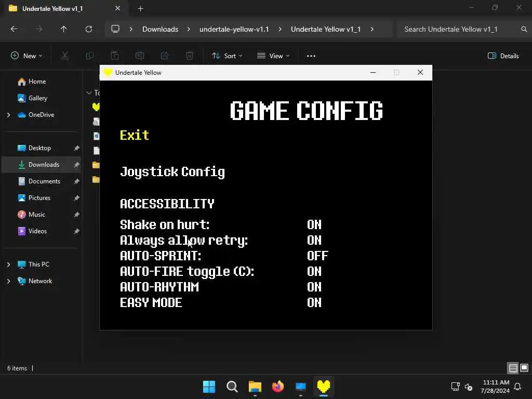Go forward in File Explorer
Screen dimensions: 532x399
(x=39, y=29)
